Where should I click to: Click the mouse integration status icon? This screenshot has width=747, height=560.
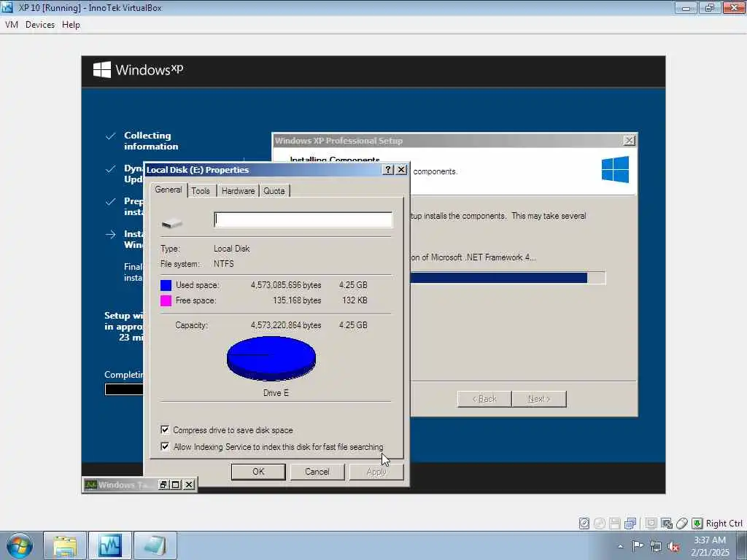point(682,524)
